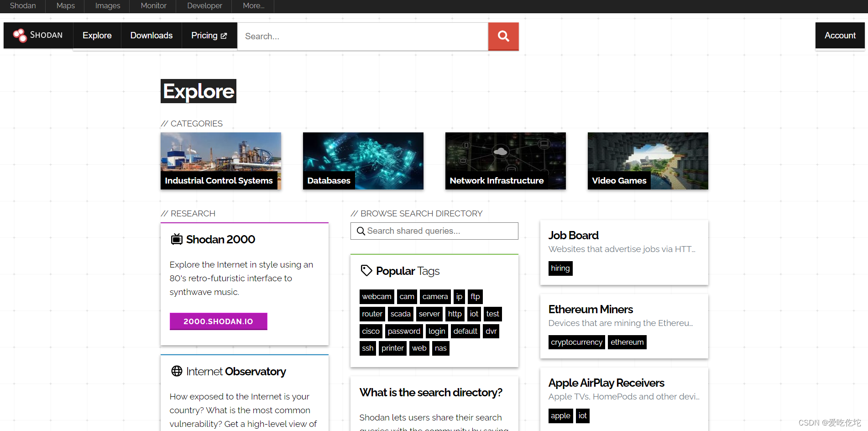Image resolution: width=868 pixels, height=431 pixels.
Task: Click the 2000.SHODAN.IO button
Action: [x=219, y=321]
